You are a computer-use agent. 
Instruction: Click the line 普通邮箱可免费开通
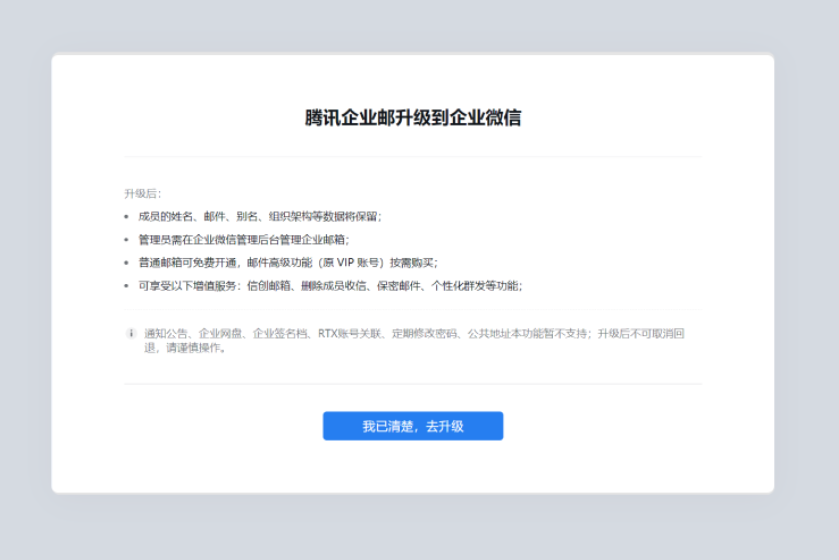pos(288,263)
